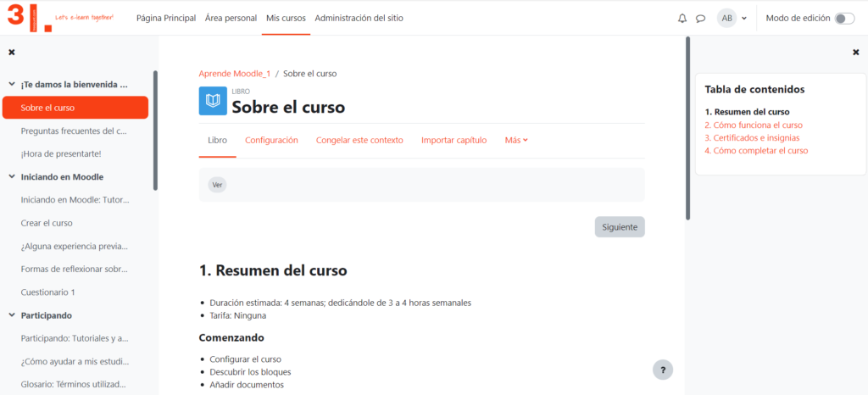Open chapter Cómo funciona el curso
Image resolution: width=868 pixels, height=395 pixels.
(753, 125)
